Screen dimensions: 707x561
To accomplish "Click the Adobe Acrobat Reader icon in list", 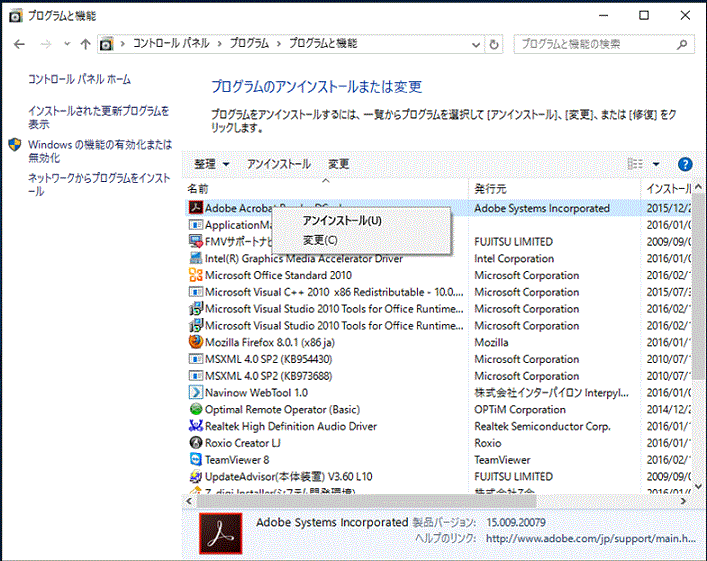I will (196, 208).
